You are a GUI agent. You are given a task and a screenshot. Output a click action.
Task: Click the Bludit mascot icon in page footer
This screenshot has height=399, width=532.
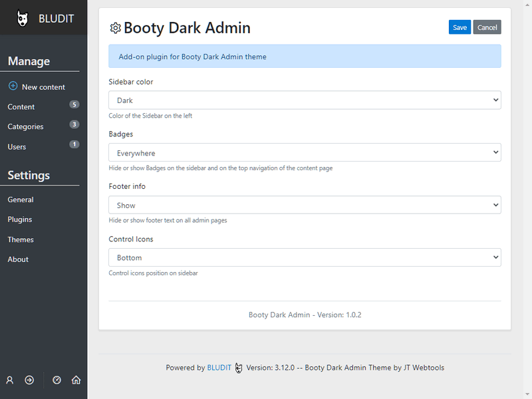click(x=239, y=367)
